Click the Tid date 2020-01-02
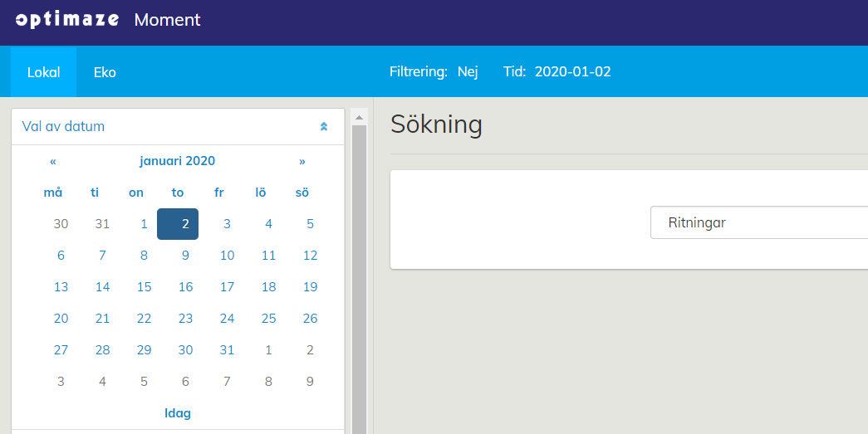Image resolution: width=868 pixels, height=434 pixels. click(x=572, y=72)
